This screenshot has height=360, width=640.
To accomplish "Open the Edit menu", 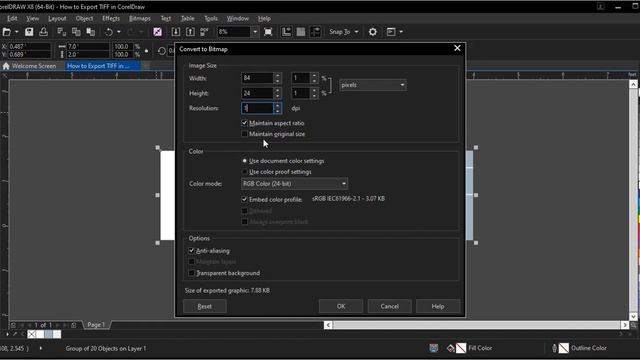I will (x=12, y=18).
